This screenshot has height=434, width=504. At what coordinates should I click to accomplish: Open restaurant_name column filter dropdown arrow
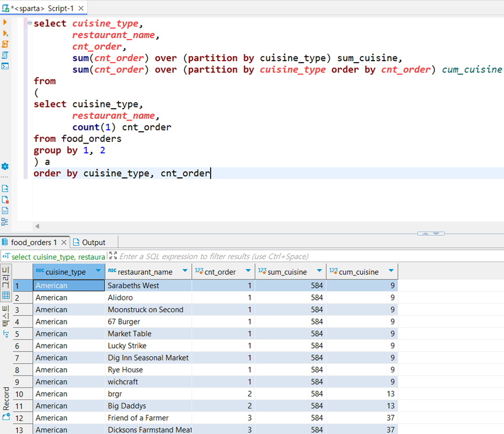185,271
